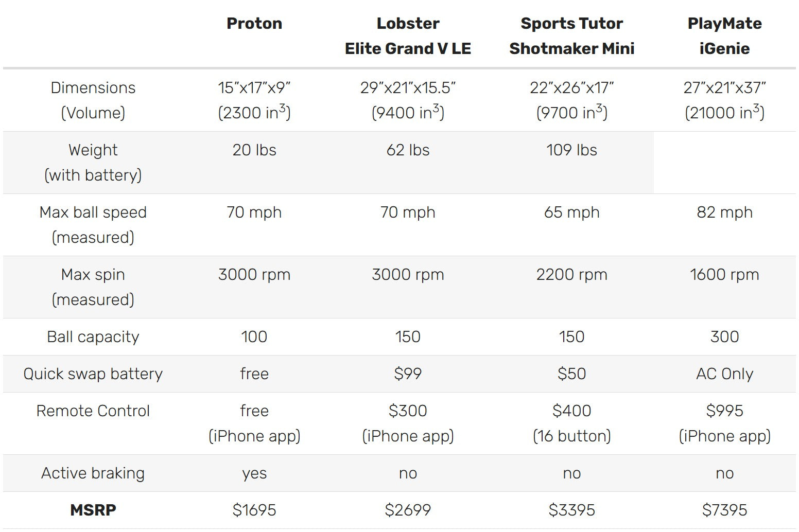Click the Dimensions (Volume) row label
Screen dimensions: 799x532
point(93,100)
